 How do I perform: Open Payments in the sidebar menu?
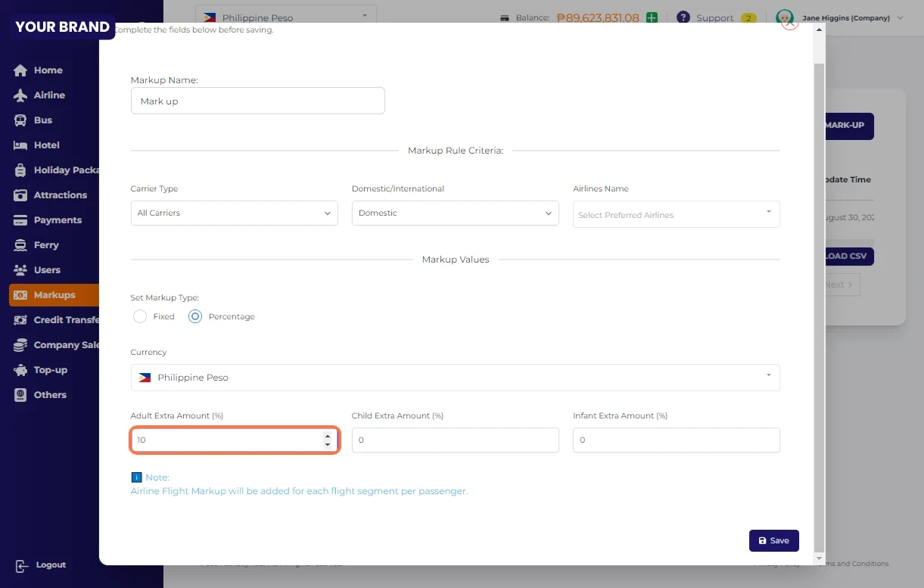[x=57, y=220]
